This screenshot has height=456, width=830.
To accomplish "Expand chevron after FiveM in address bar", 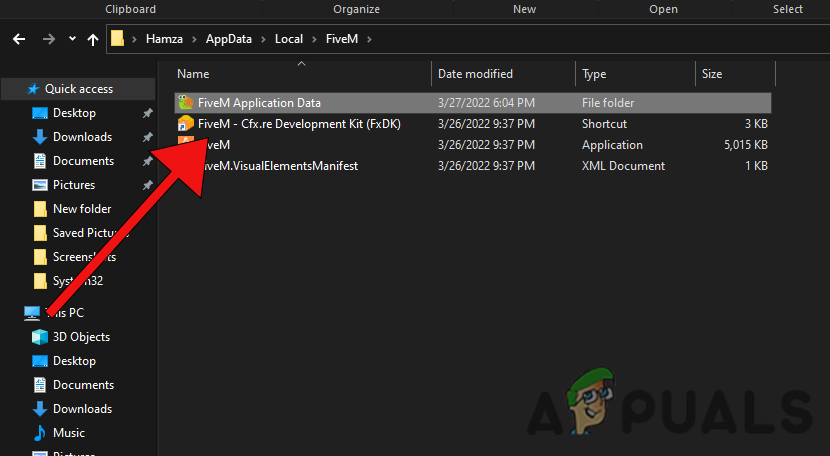I will click(x=369, y=39).
